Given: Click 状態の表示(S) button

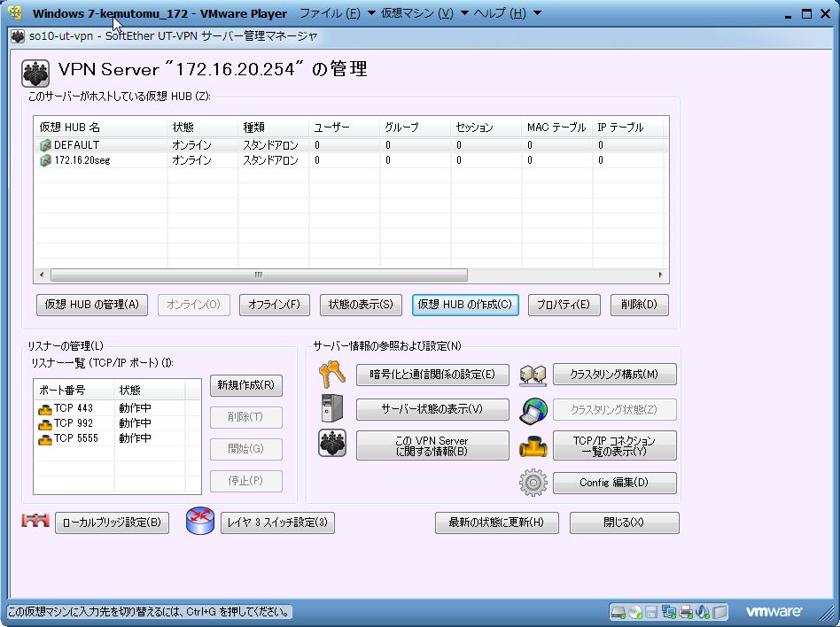Looking at the screenshot, I should (x=361, y=305).
